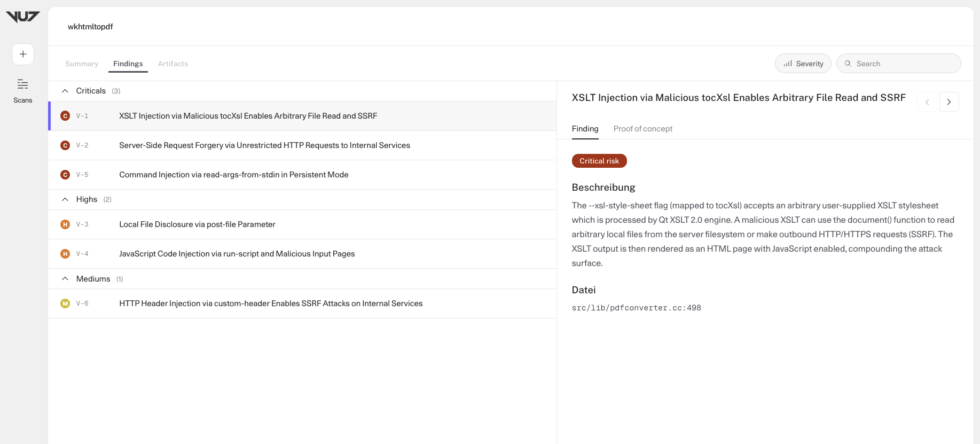Image resolution: width=980 pixels, height=444 pixels.
Task: Collapse the Mediums group
Action: pos(65,279)
